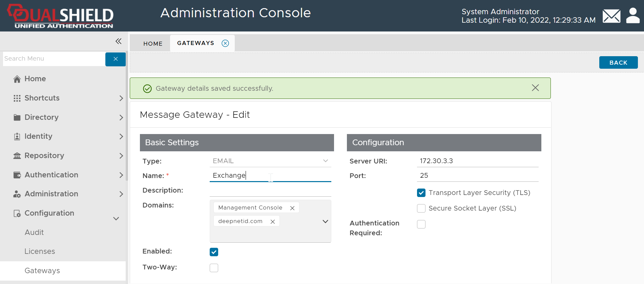Remove the deepnetid.com domain tag
Screen dimensions: 644x284
272,221
